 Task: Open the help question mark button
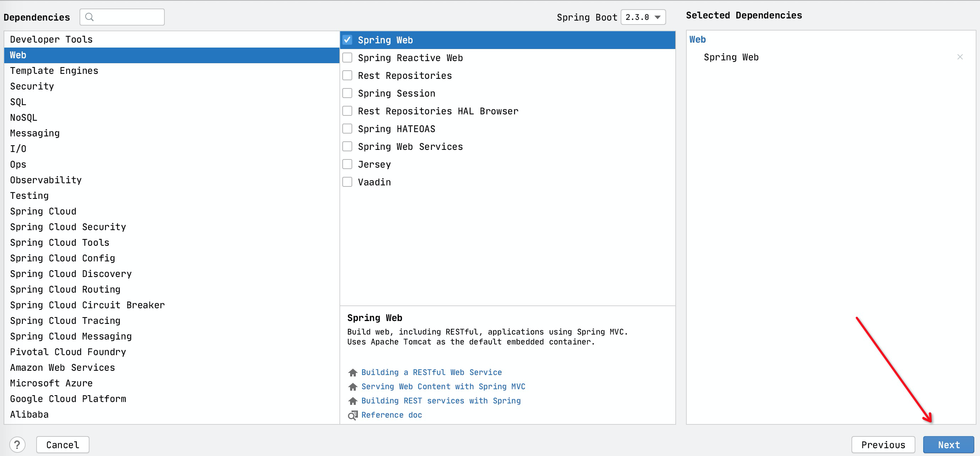[17, 445]
